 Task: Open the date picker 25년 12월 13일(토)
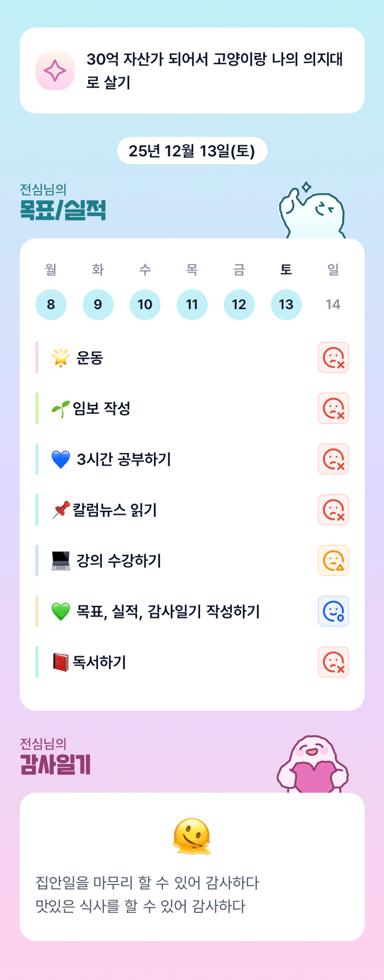point(192,151)
